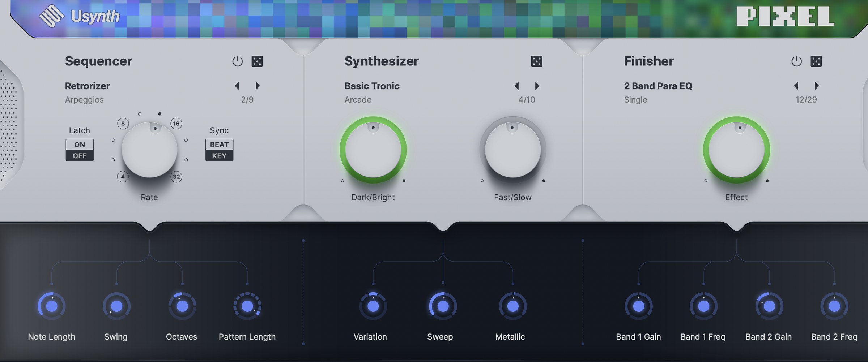Click the 12/29 preset counter
The image size is (868, 362).
coord(806,100)
